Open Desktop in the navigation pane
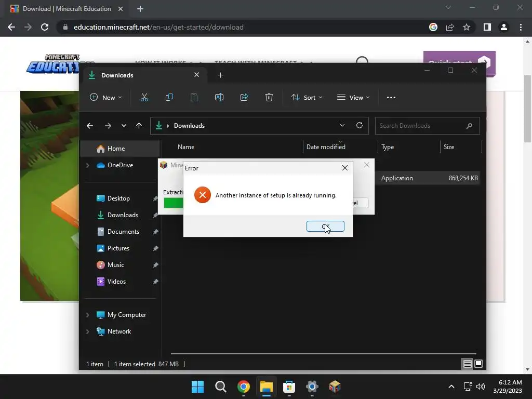Image resolution: width=532 pixels, height=399 pixels. click(x=118, y=198)
